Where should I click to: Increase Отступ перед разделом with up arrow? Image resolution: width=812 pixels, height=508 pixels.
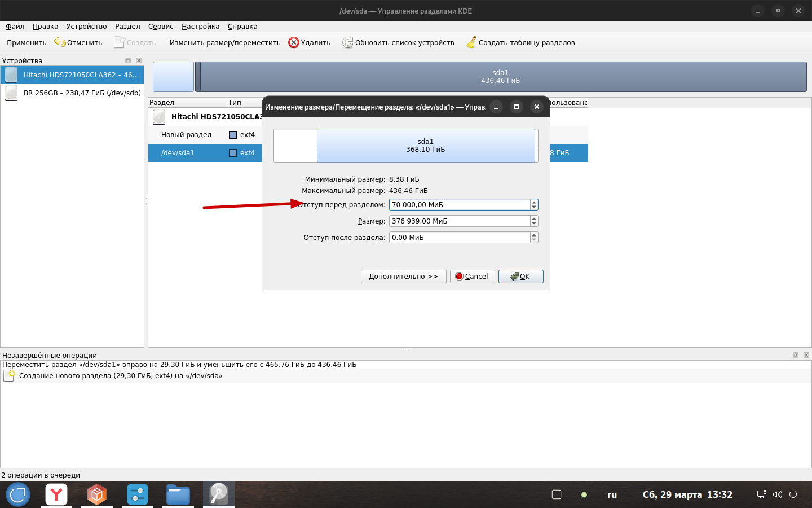click(x=534, y=202)
